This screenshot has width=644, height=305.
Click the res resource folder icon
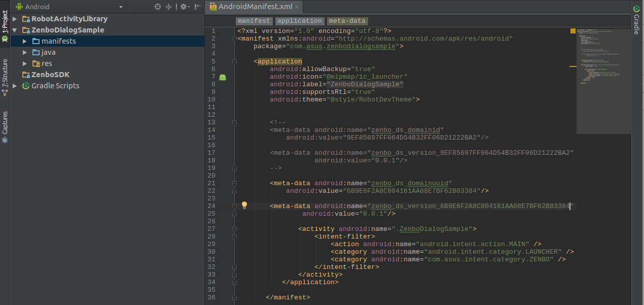(x=36, y=63)
